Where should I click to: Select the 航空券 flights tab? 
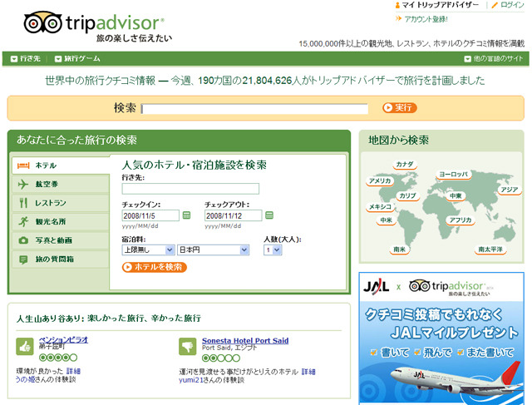(x=61, y=185)
